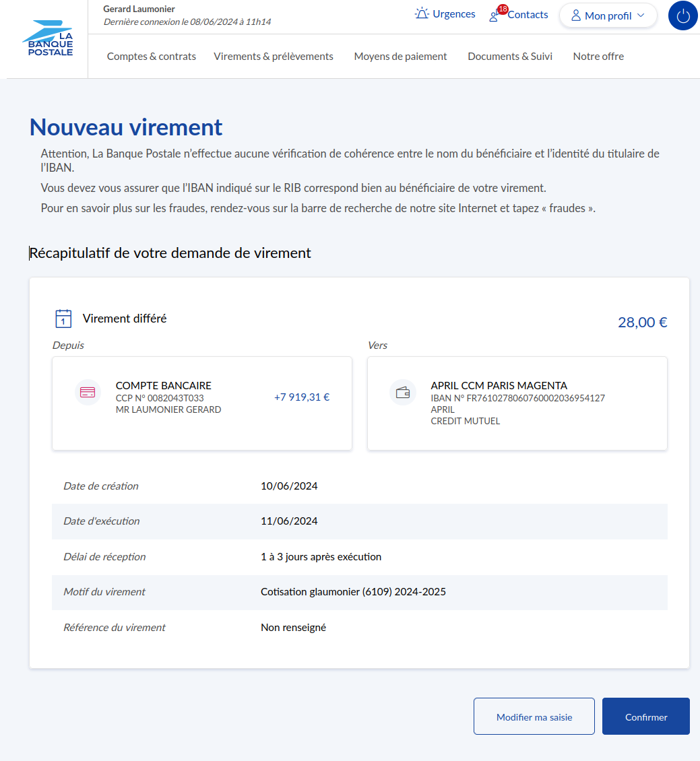The width and height of the screenshot is (700, 761).
Task: Click the power logout icon
Action: (x=682, y=16)
